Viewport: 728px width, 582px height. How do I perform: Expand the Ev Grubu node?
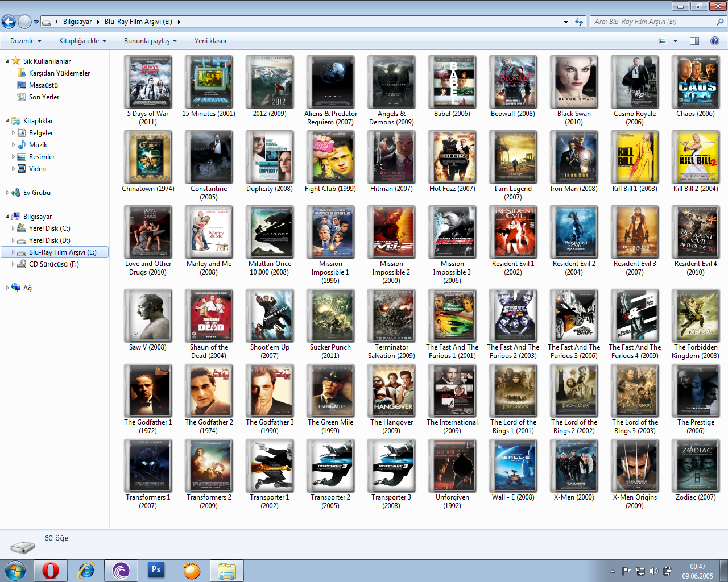point(7,193)
